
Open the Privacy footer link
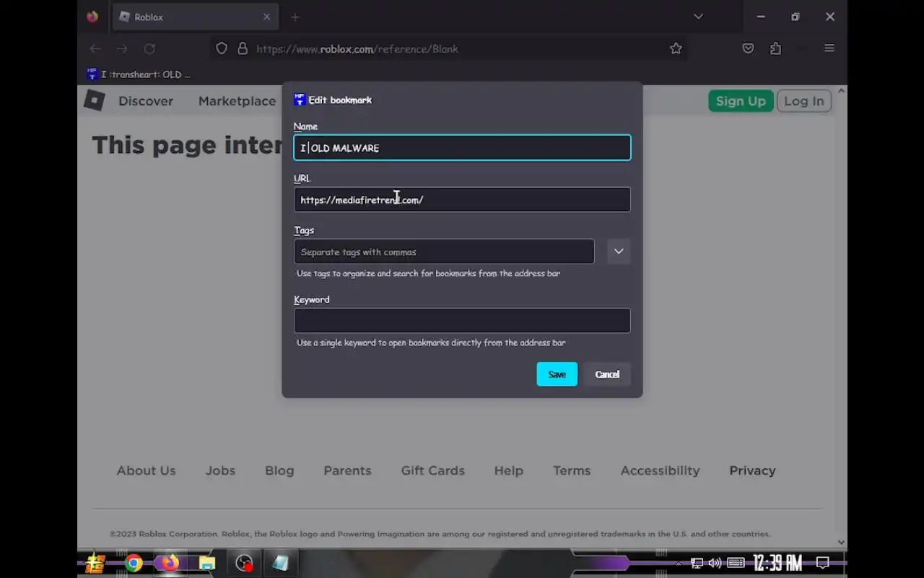(752, 470)
